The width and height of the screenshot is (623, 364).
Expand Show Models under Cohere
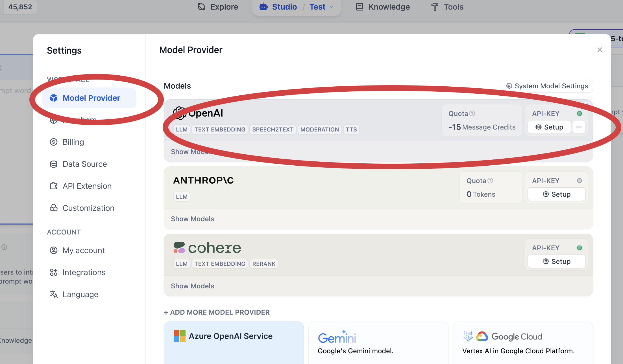tap(192, 286)
